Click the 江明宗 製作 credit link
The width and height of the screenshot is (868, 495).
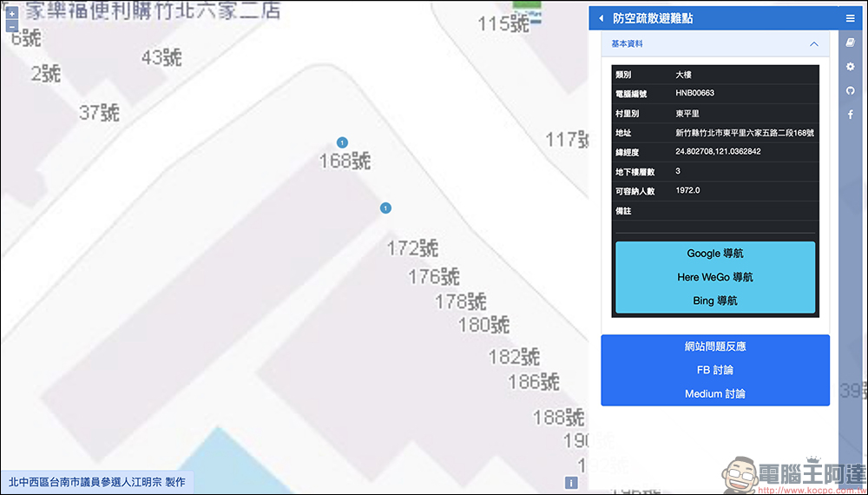coord(97,482)
